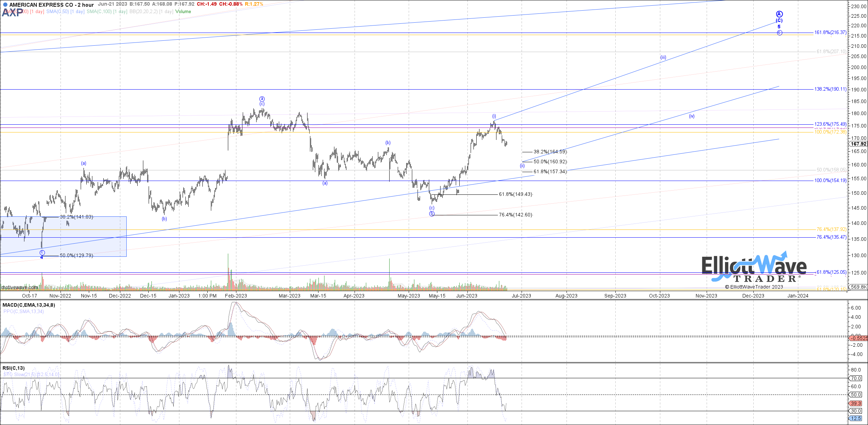Select the RSI 30.0 oversold level tag
Image resolution: width=868 pixels, height=425 pixels.
coord(856,411)
